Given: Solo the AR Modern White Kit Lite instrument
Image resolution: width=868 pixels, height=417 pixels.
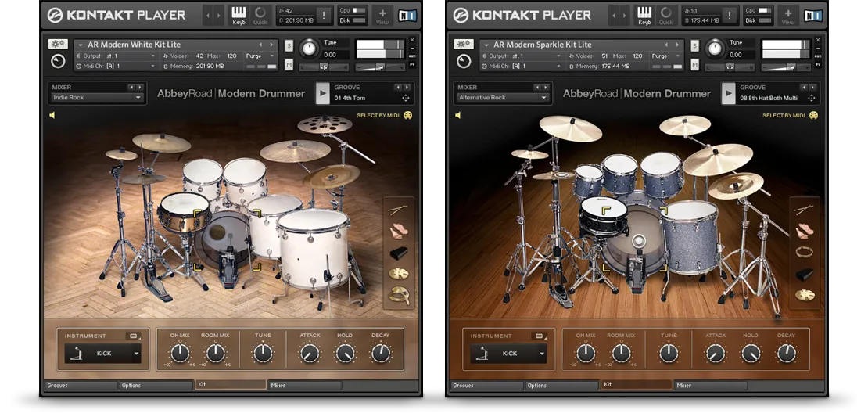Looking at the screenshot, I should tap(289, 45).
